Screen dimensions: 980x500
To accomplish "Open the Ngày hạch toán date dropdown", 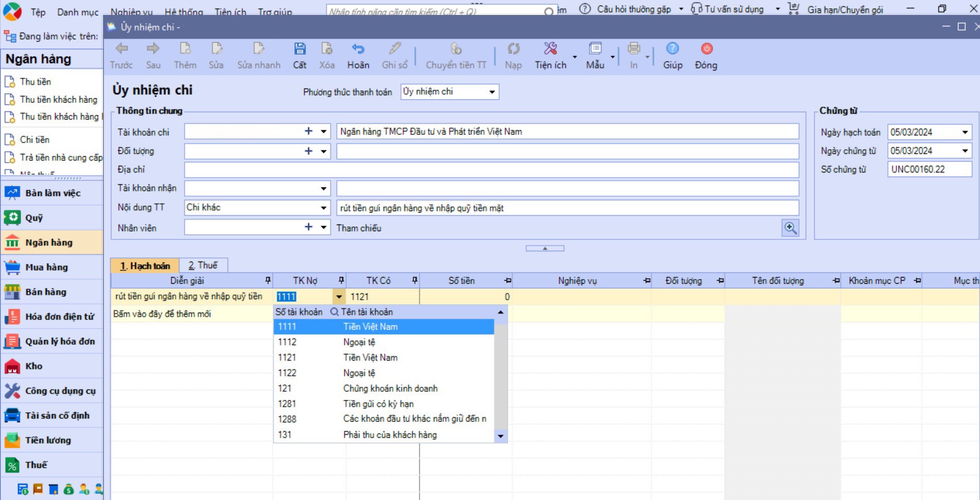I will point(965,132).
